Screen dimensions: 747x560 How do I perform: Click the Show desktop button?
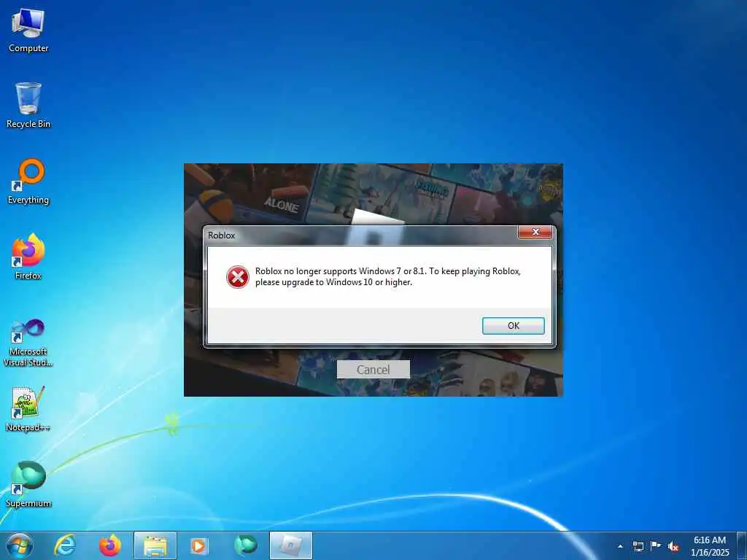coord(742,546)
